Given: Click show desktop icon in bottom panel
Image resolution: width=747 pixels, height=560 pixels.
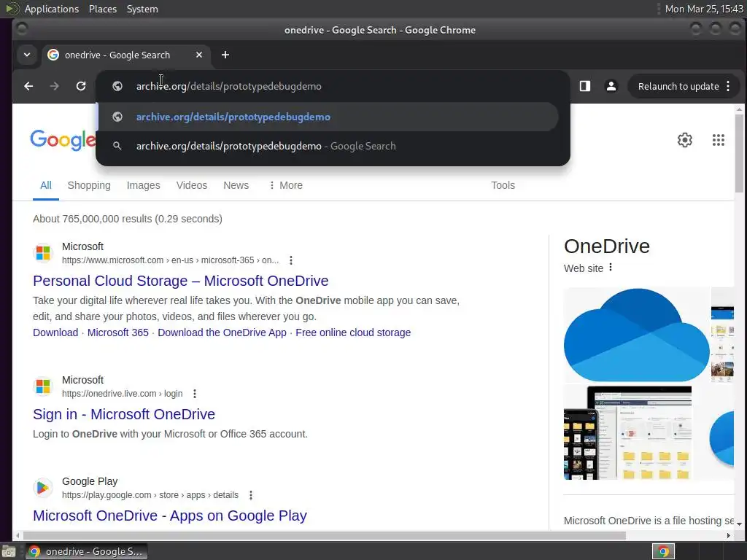Looking at the screenshot, I should [x=9, y=552].
